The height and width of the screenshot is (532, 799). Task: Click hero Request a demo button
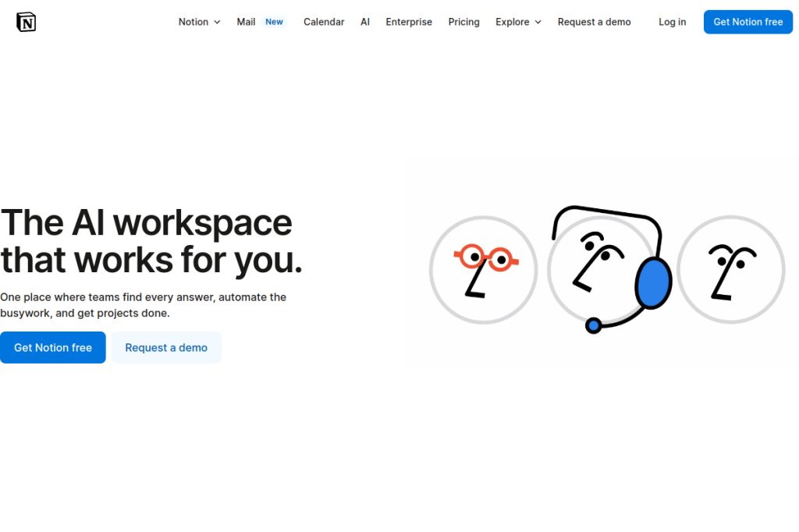tap(166, 348)
